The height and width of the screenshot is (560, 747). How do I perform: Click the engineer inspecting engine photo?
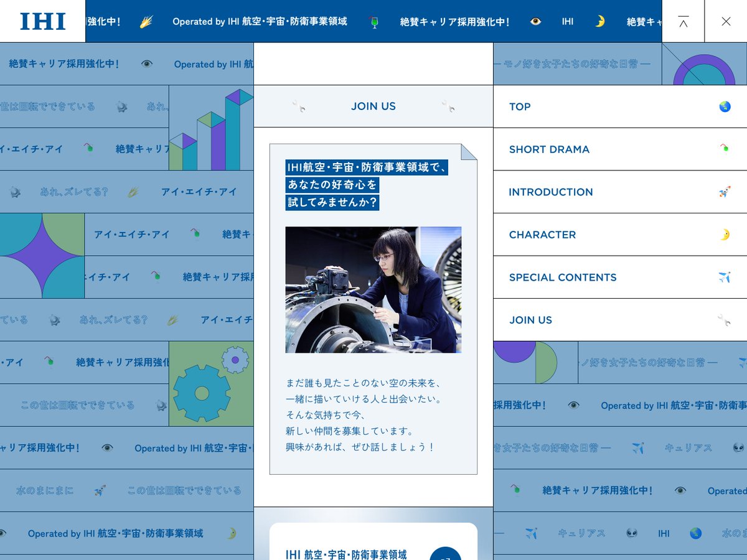(x=374, y=290)
